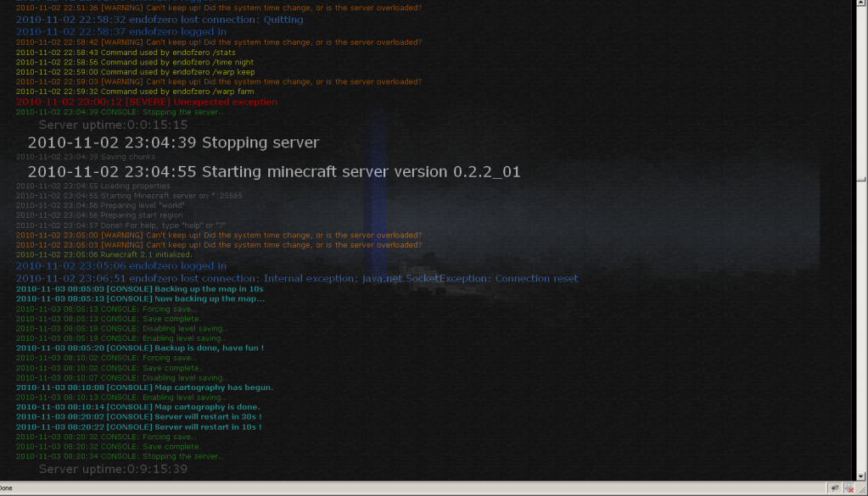This screenshot has width=868, height=496.
Task: Click the "22:58:37 endofzero logged in" line
Action: click(x=121, y=31)
